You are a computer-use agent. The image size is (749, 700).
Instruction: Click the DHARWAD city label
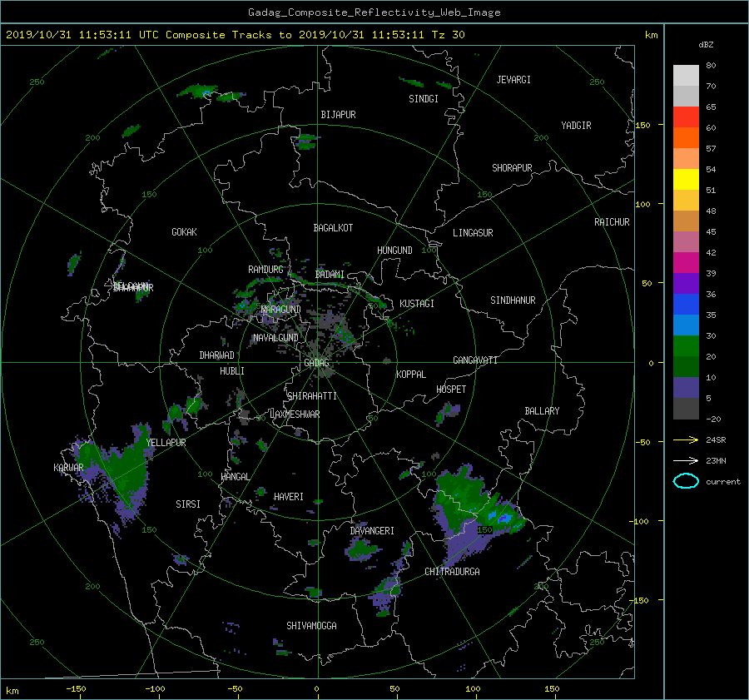click(217, 355)
